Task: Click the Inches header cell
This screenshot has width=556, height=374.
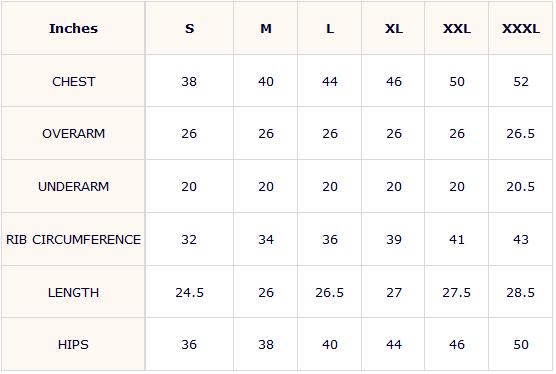Action: (x=73, y=28)
